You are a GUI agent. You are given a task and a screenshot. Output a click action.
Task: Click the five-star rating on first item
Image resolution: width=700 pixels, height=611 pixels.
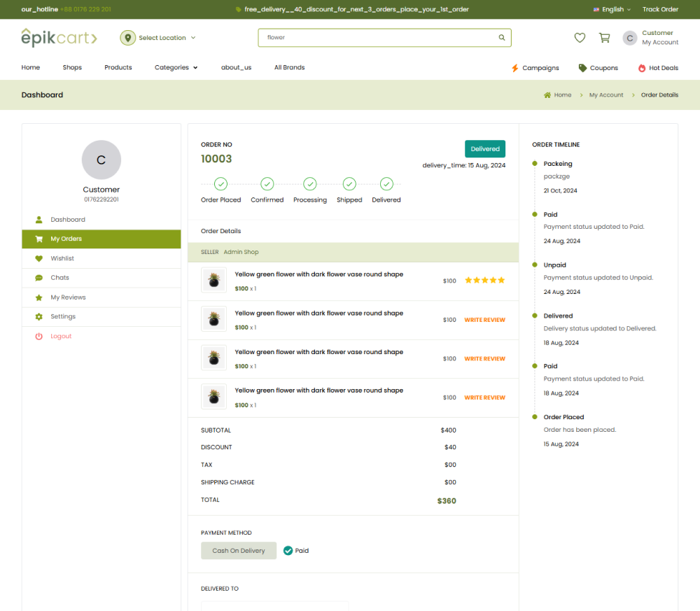click(x=484, y=281)
